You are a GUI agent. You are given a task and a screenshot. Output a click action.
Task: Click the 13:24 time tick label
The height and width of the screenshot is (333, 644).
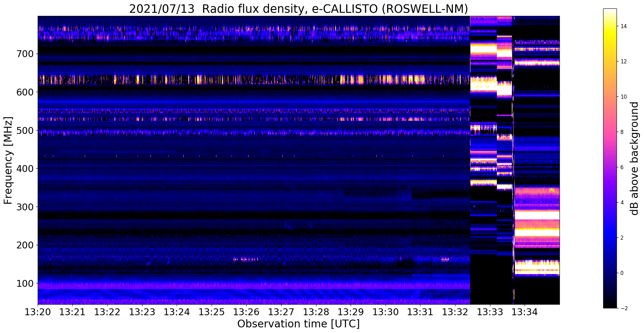177,311
